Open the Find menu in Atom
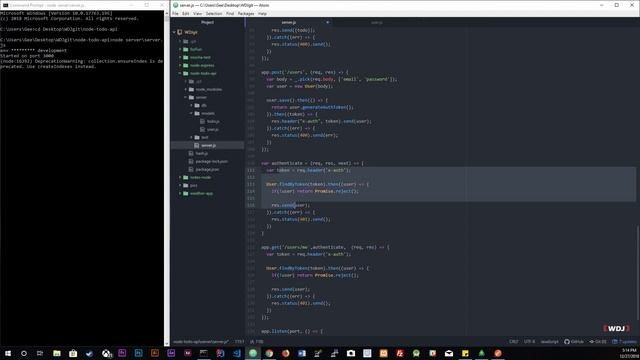The image size is (640, 360). (x=230, y=13)
